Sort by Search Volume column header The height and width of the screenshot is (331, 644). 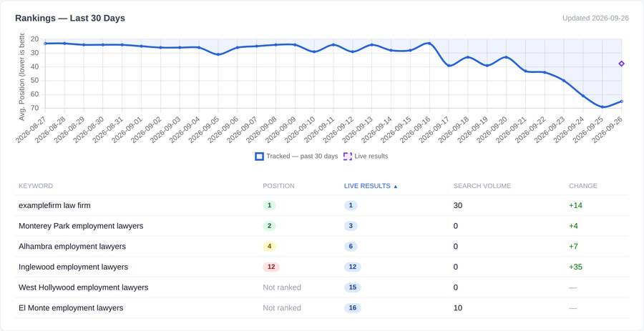point(482,186)
